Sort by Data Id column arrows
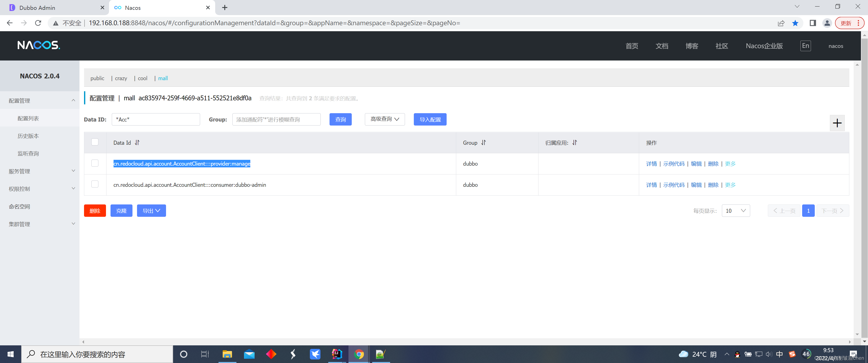Screen dimensions: 868x363 coord(137,142)
